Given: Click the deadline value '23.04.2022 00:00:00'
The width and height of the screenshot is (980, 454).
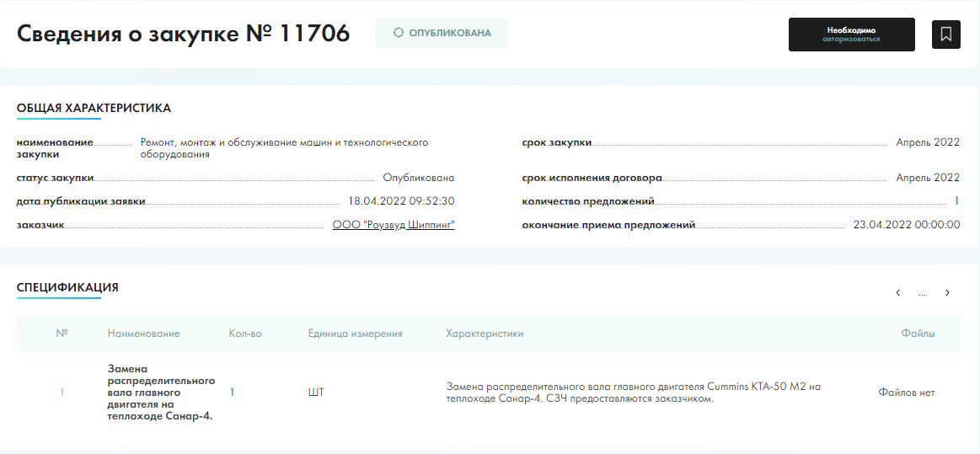Looking at the screenshot, I should pos(906,225).
